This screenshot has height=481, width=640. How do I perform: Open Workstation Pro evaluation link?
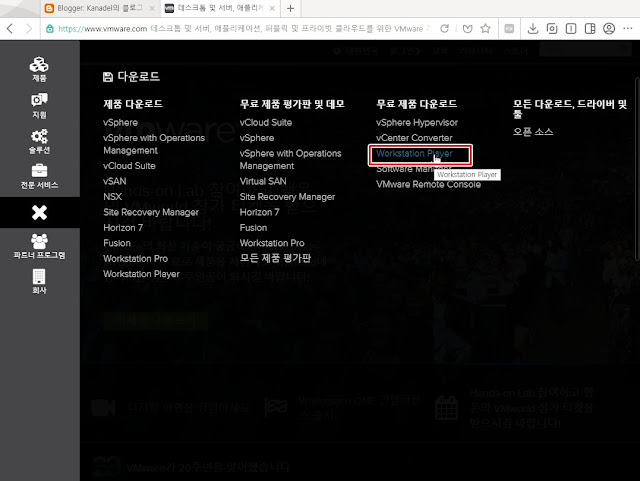pos(272,243)
